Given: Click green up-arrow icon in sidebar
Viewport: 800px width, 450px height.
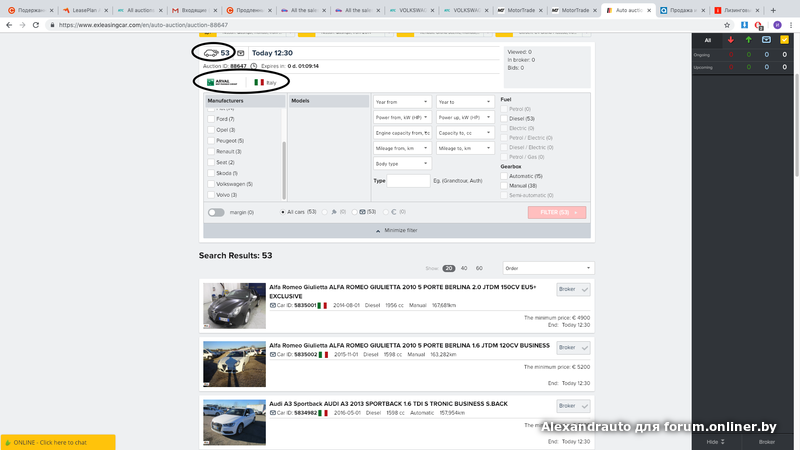Looking at the screenshot, I should click(748, 40).
